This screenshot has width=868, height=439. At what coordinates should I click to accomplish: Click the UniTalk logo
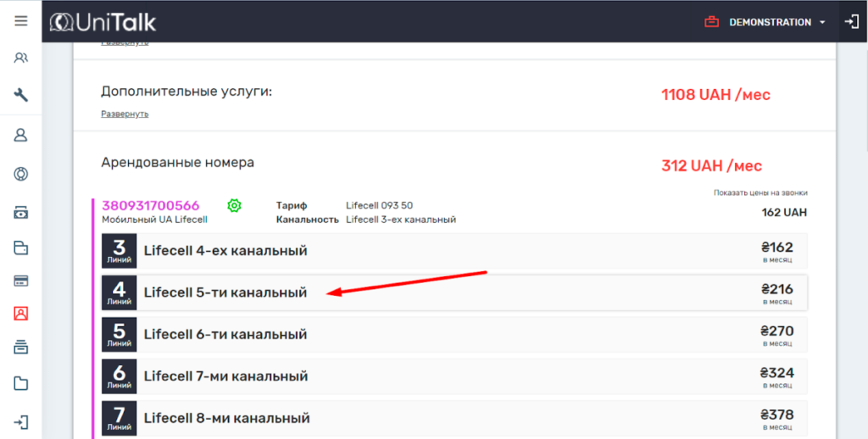(x=103, y=22)
